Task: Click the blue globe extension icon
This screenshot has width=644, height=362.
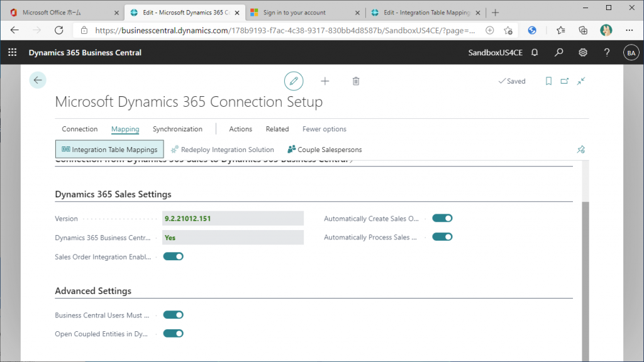Action: click(532, 30)
